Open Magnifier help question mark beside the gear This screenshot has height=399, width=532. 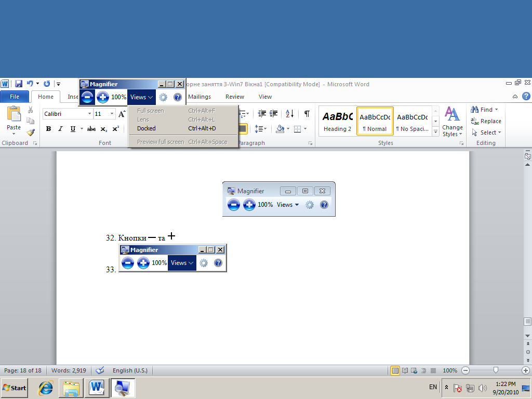coord(178,97)
